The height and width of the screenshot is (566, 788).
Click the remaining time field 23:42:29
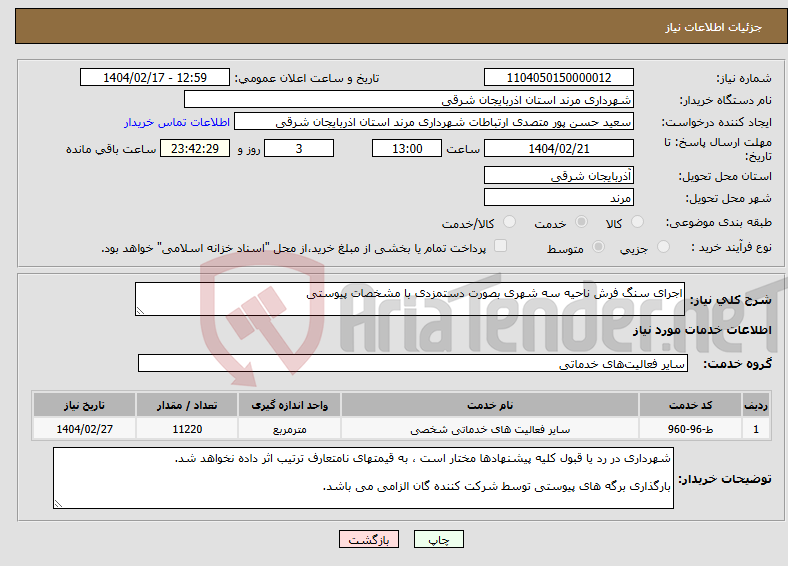(x=195, y=148)
